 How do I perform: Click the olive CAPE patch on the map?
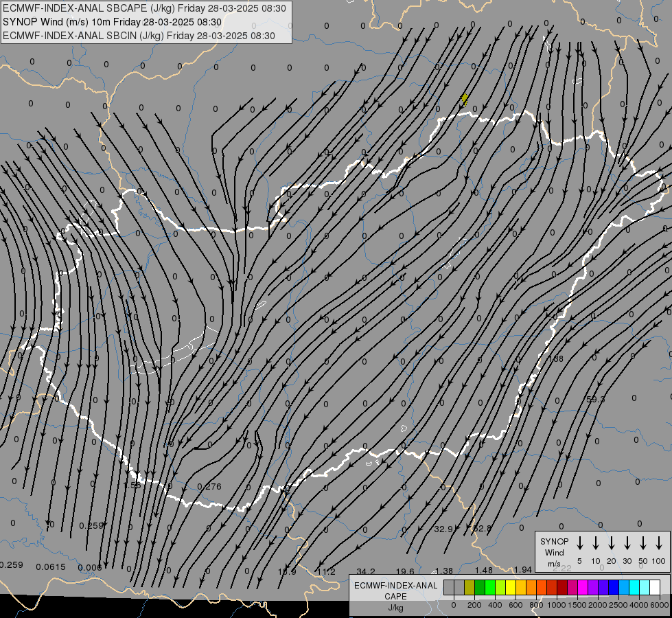click(x=464, y=100)
